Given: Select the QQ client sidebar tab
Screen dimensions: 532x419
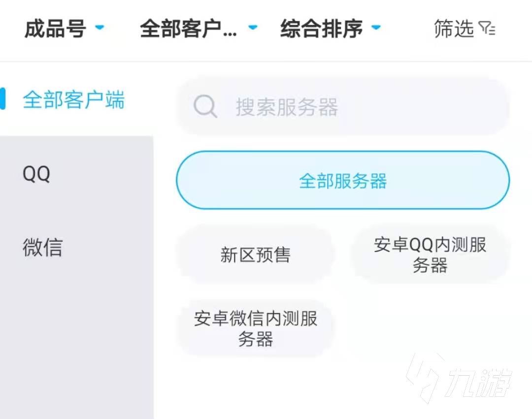Looking at the screenshot, I should click(36, 174).
